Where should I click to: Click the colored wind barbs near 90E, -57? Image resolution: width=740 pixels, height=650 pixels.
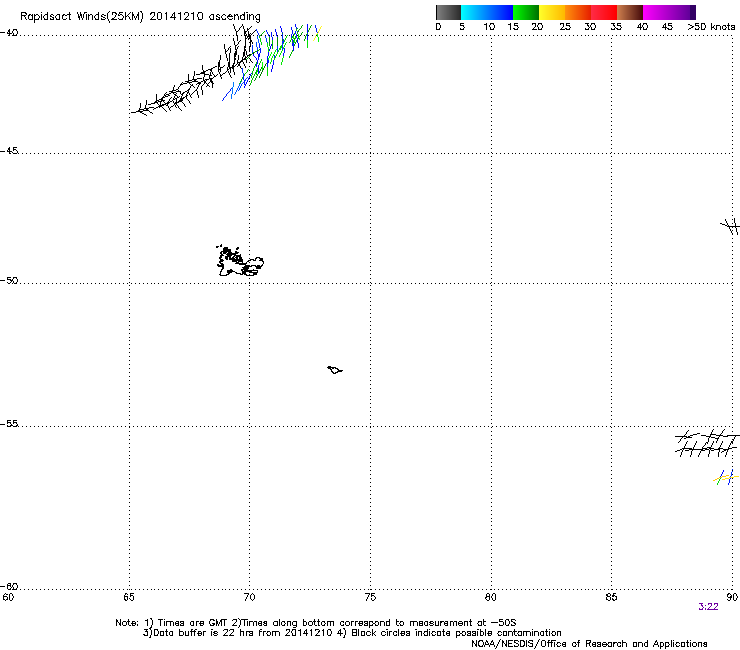[x=726, y=478]
